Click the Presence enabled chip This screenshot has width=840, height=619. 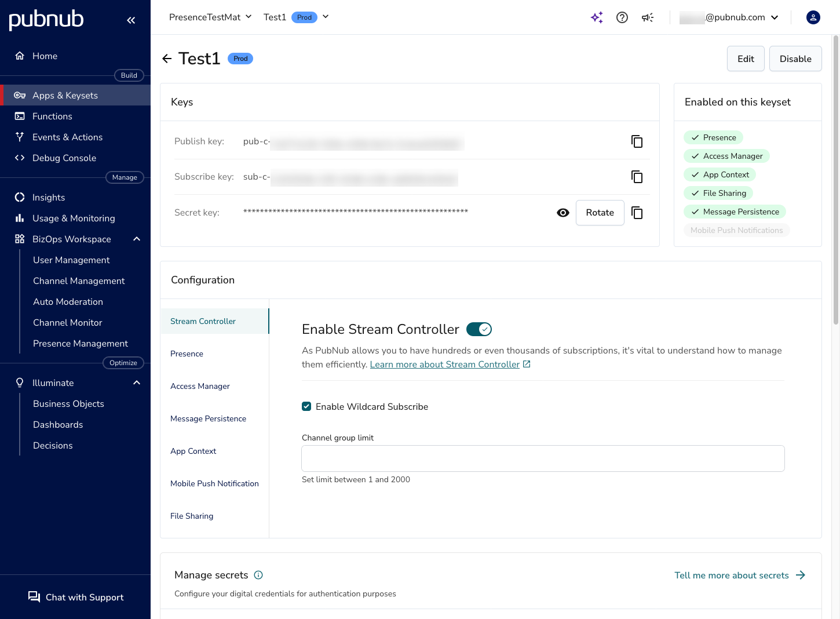[x=713, y=137]
